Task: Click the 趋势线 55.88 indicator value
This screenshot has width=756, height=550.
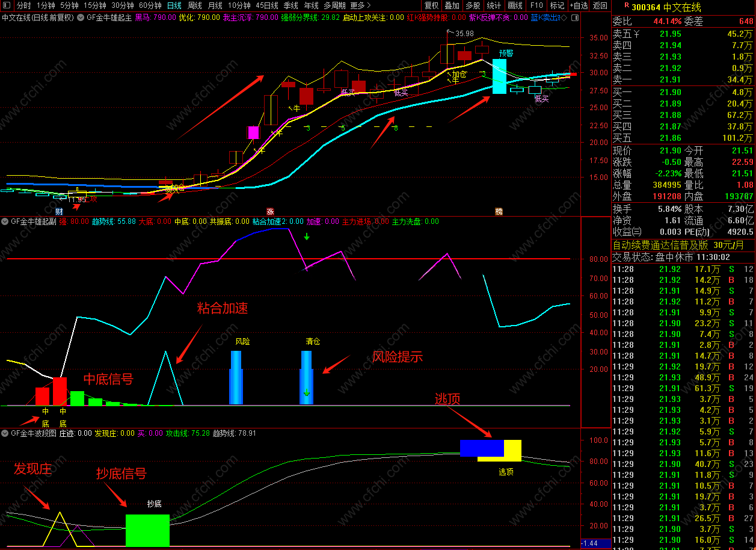Action: click(114, 221)
